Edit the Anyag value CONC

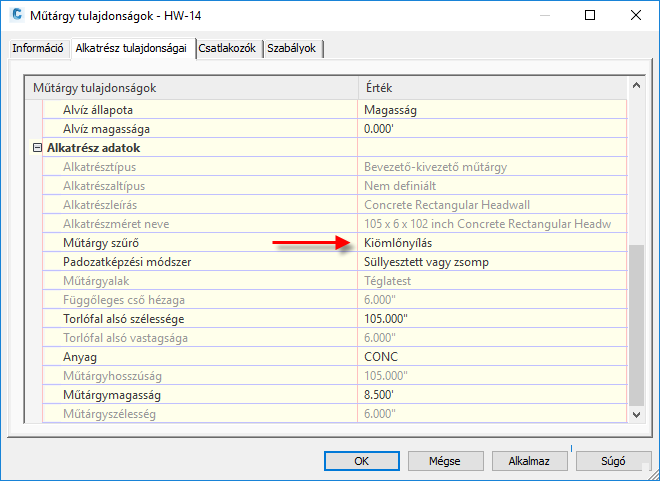(x=492, y=357)
